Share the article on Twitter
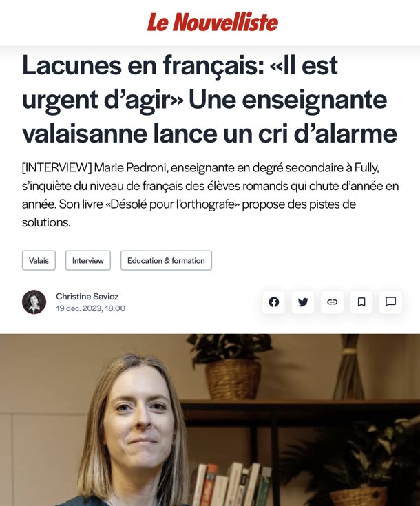The width and height of the screenshot is (420, 506). point(303,302)
